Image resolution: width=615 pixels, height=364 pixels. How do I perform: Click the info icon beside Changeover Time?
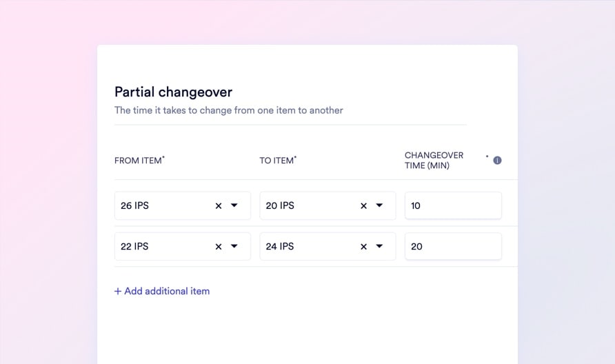pyautogui.click(x=497, y=161)
